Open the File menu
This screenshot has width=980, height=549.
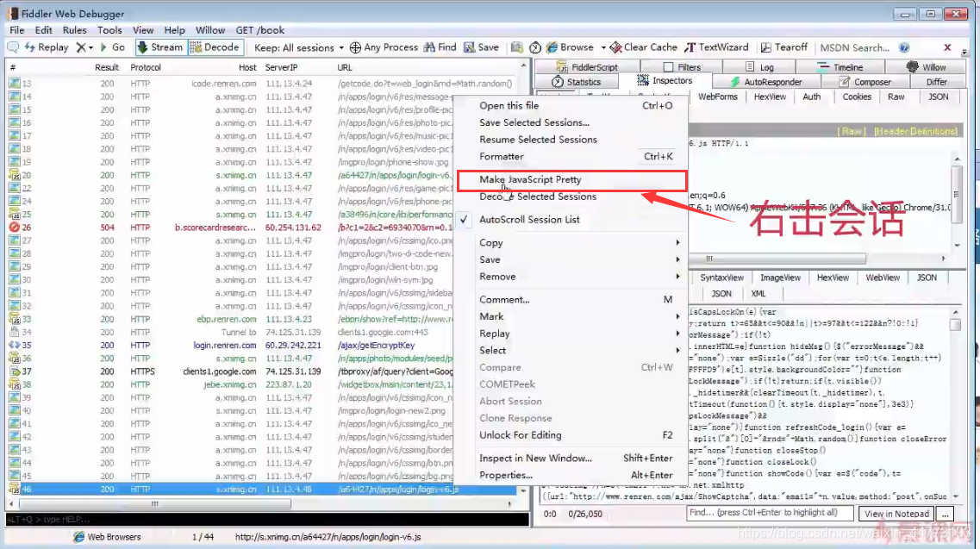click(x=17, y=30)
